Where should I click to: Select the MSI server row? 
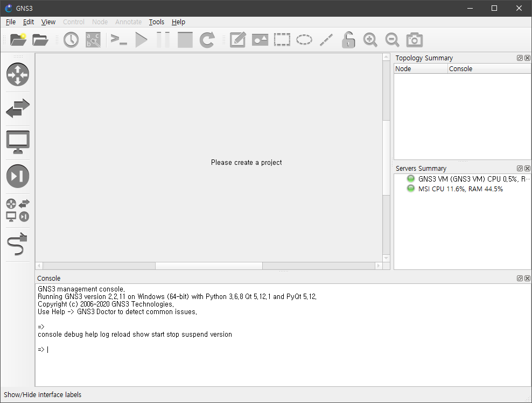(454, 189)
